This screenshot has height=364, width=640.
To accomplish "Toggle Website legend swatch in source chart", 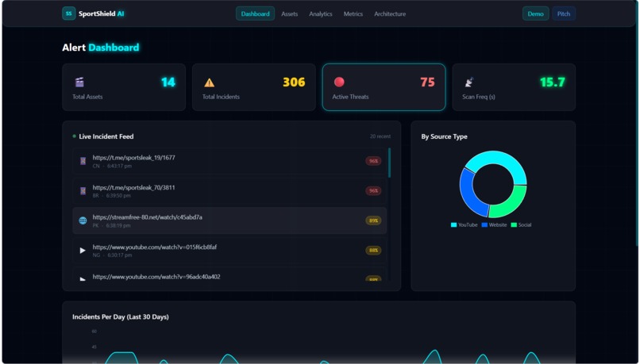I will 484,225.
